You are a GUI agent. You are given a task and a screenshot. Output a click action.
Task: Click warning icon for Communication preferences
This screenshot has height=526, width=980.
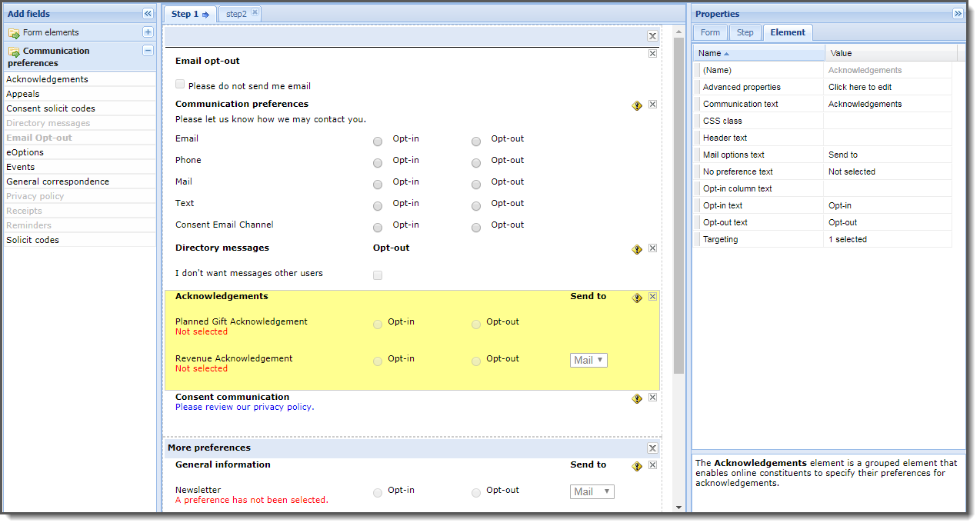tap(637, 106)
